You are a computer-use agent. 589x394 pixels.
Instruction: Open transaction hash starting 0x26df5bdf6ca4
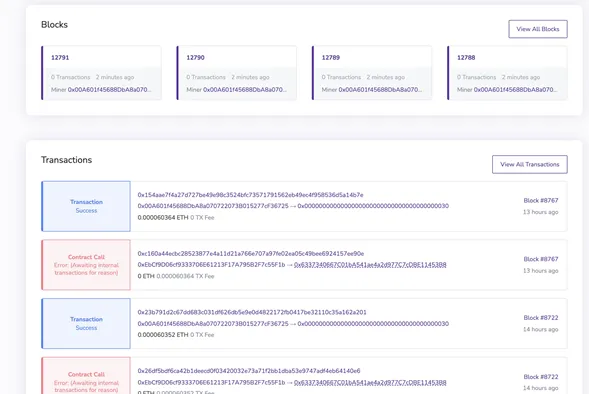pyautogui.click(x=249, y=371)
